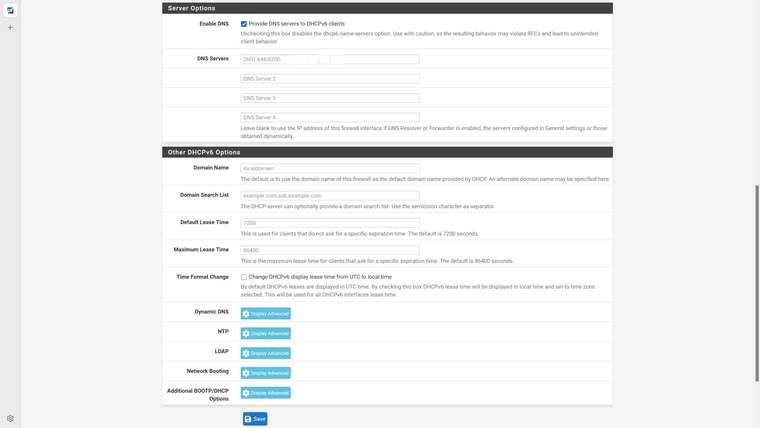Focus the DNS Server 2 field
The height and width of the screenshot is (428, 760).
(x=330, y=78)
